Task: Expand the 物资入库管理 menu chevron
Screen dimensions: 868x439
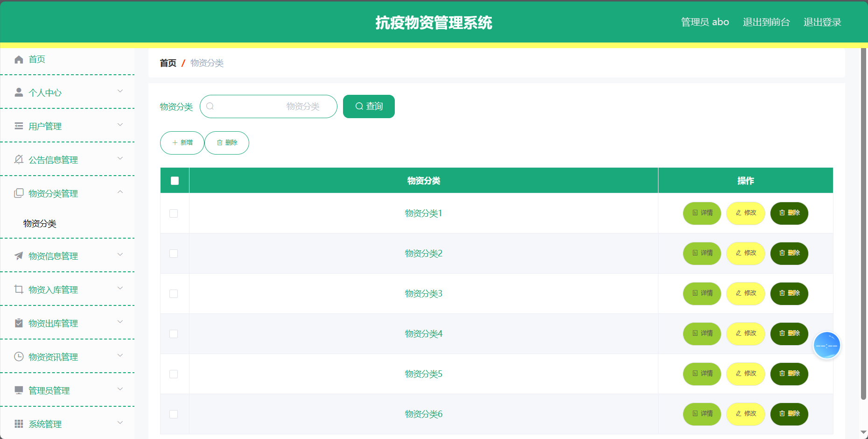Action: [x=120, y=288]
